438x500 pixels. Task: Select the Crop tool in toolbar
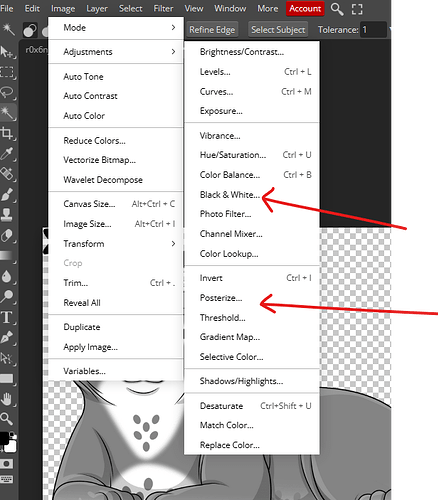point(7,133)
